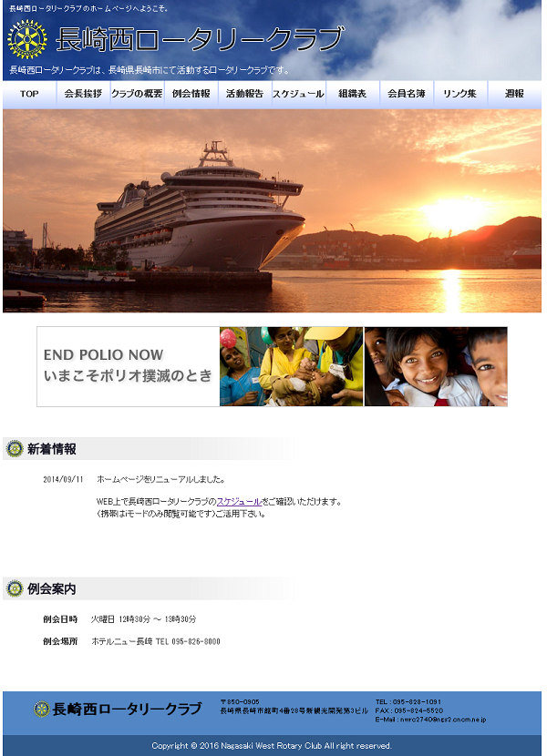Open the 組織表 navigation item
Screen dimensions: 547x756
click(353, 94)
